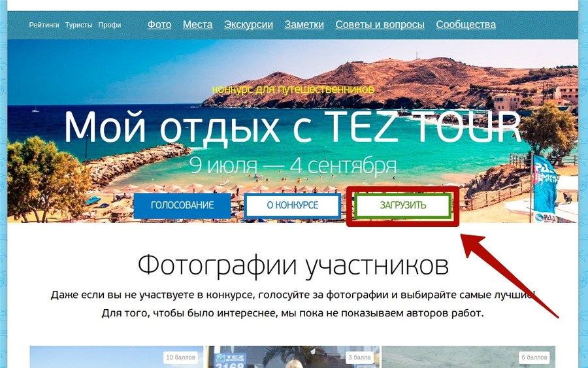Open the photo thumbnail with 6 баллов

click(x=468, y=357)
